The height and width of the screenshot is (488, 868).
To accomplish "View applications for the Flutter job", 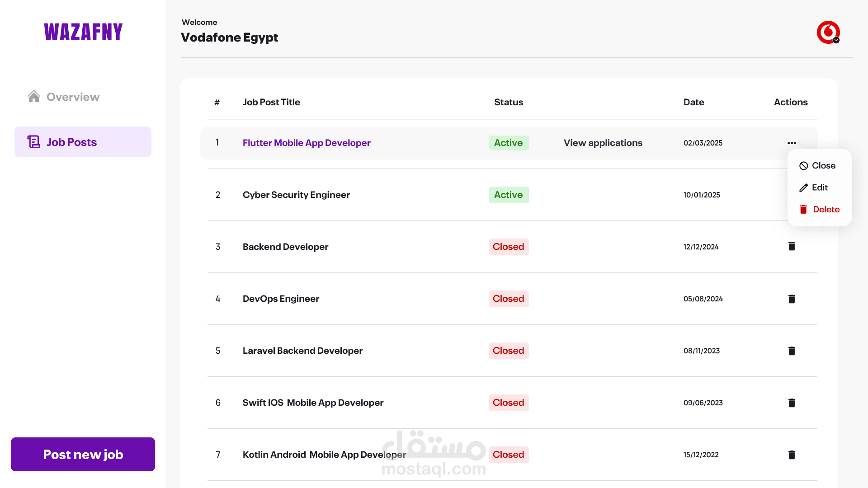I will click(x=603, y=143).
